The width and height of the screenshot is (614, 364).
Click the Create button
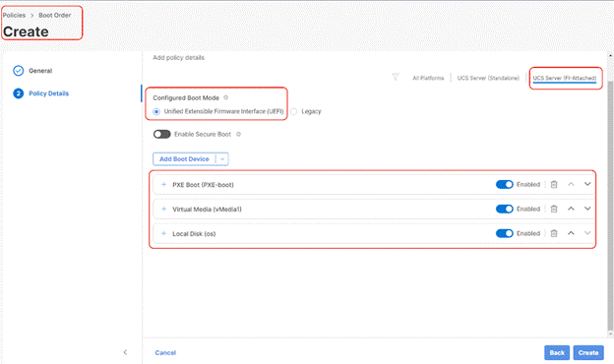click(x=588, y=352)
